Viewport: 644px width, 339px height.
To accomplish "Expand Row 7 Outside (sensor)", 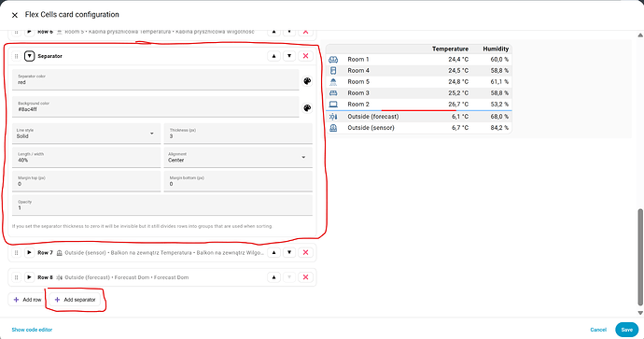I will pos(29,252).
